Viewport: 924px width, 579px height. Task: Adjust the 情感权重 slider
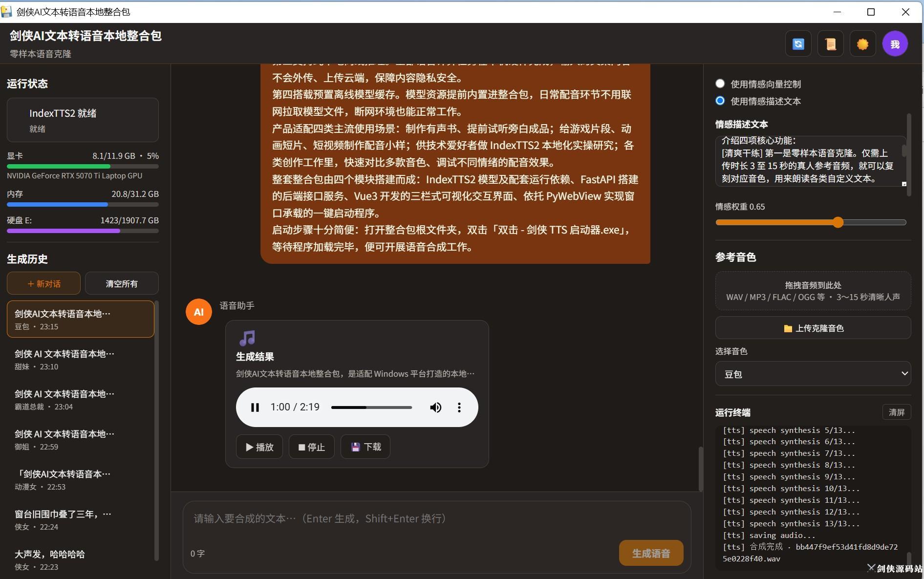tap(811, 222)
